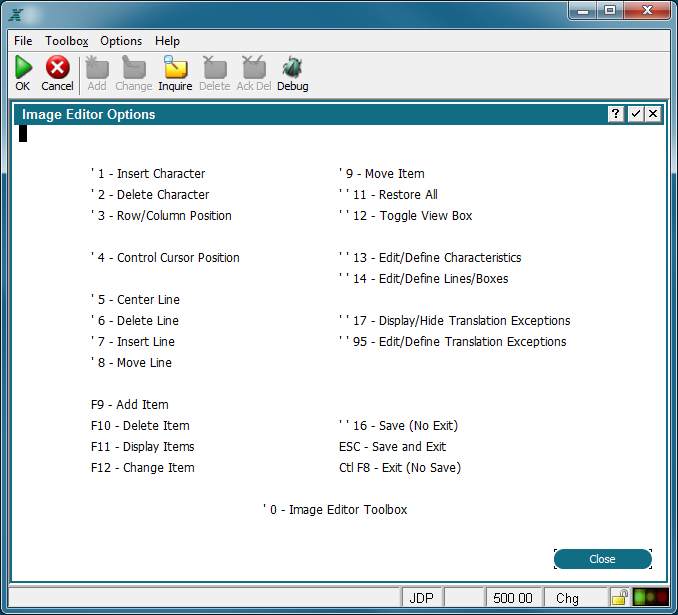Select 'F9 - Add Item' option
678x615 pixels.
[x=130, y=404]
